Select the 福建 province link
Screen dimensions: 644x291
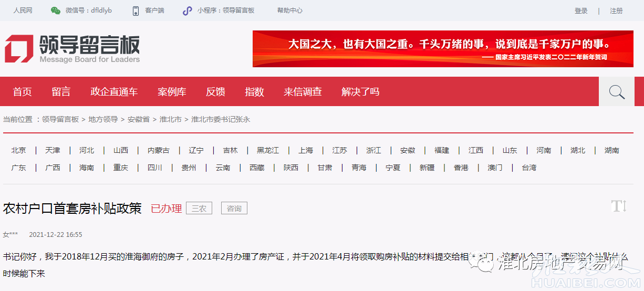[442, 150]
